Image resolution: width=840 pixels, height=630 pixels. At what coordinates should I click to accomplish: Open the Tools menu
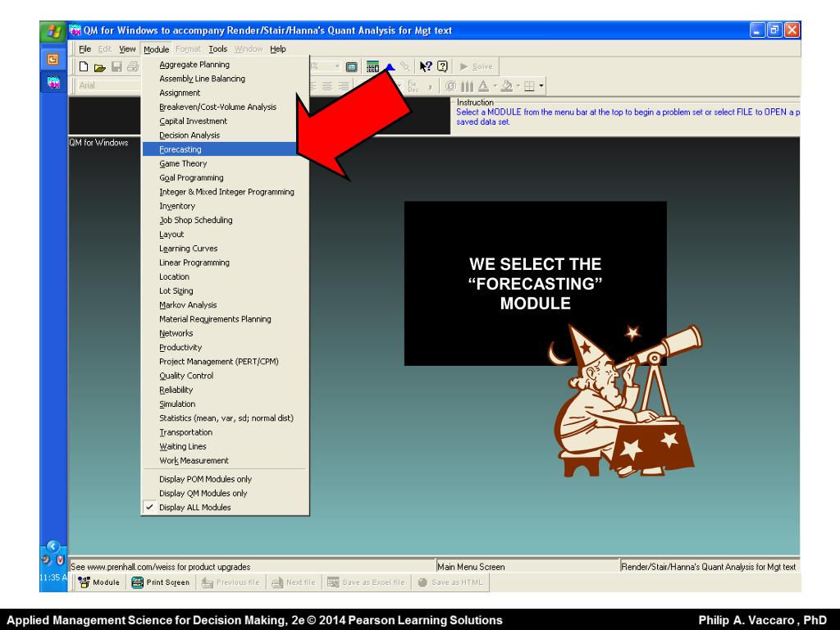[x=218, y=48]
